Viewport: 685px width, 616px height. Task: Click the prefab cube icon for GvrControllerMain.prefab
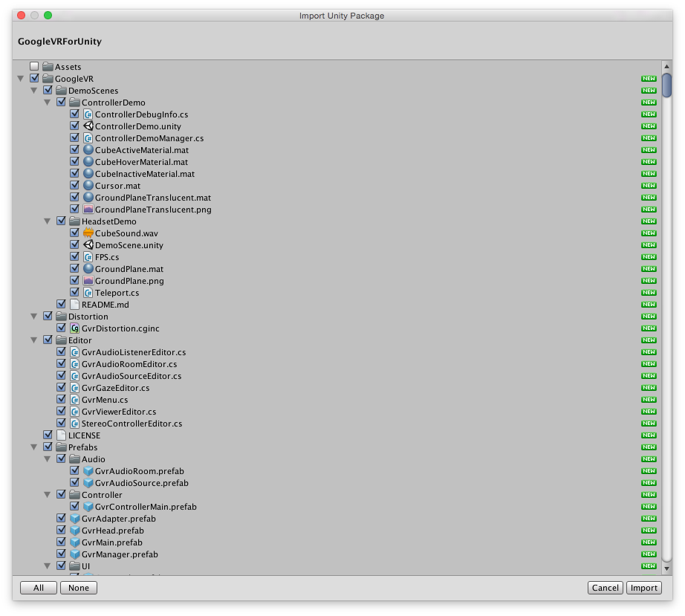click(x=88, y=507)
